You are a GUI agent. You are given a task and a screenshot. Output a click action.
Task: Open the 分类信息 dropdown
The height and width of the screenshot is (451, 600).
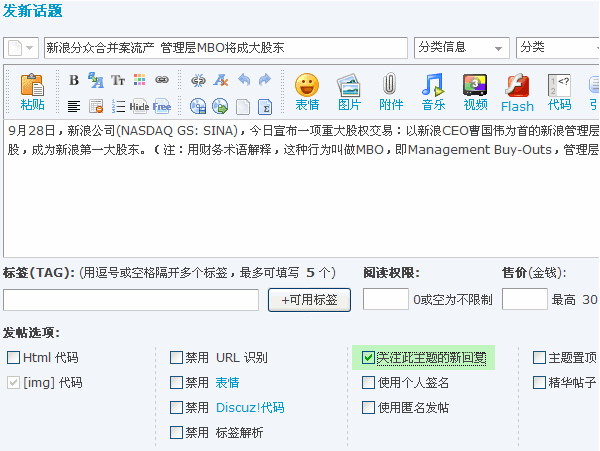click(x=461, y=48)
